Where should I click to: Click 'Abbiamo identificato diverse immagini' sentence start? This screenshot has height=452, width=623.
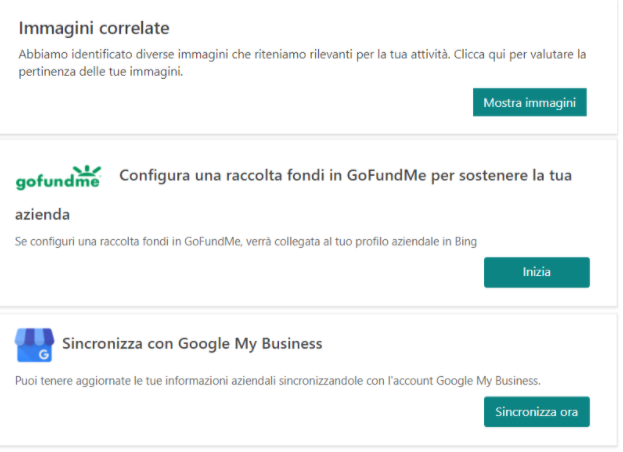pyautogui.click(x=123, y=54)
